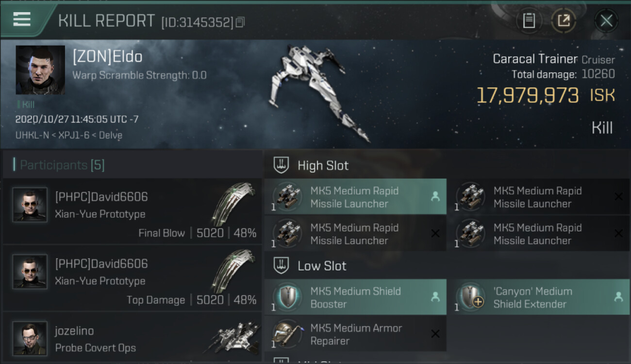
Task: Select highlighted MK5 Medium Rapid Missile Launcher
Action: (355, 197)
